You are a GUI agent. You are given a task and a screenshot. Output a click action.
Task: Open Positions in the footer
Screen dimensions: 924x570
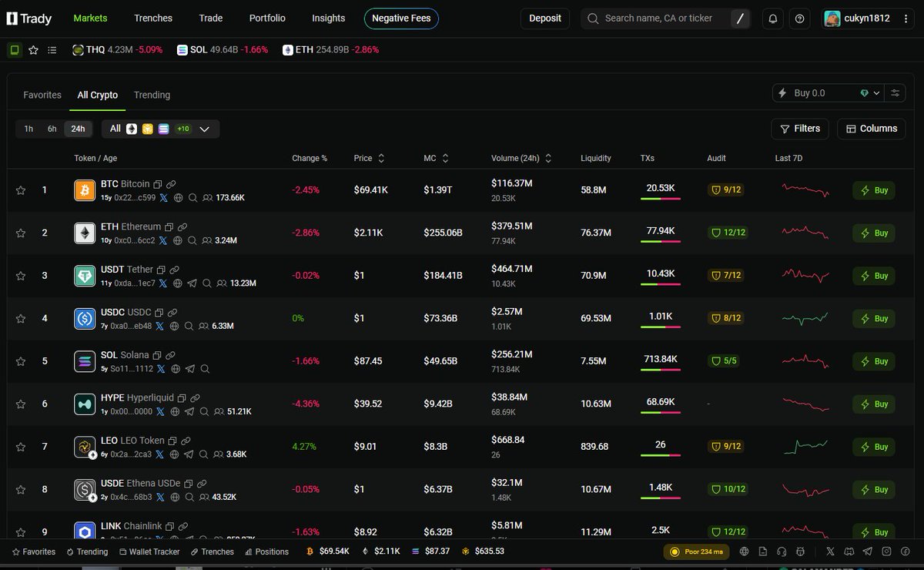pyautogui.click(x=266, y=552)
